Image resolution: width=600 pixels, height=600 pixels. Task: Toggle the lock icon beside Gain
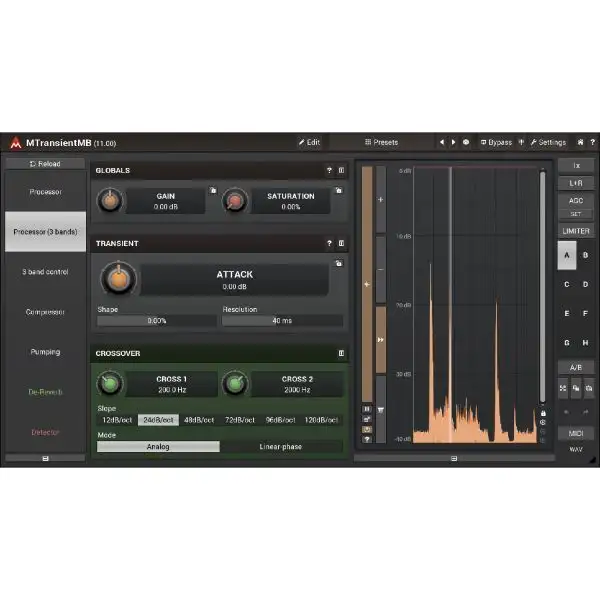213,190
